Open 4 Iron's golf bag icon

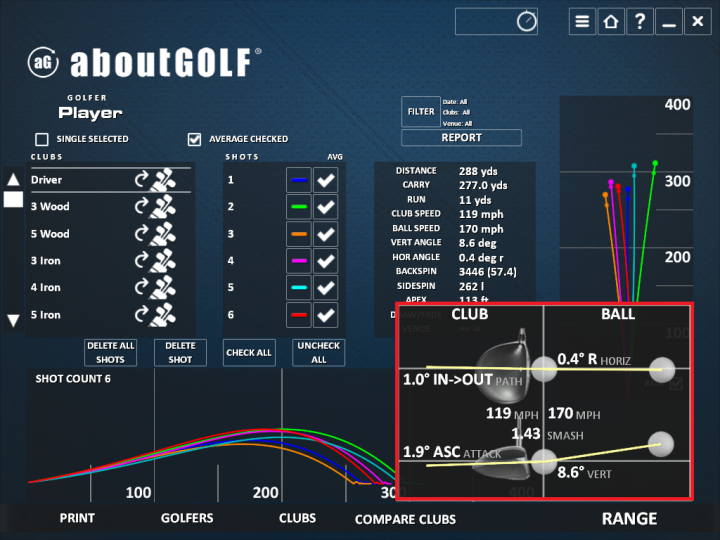(x=163, y=287)
